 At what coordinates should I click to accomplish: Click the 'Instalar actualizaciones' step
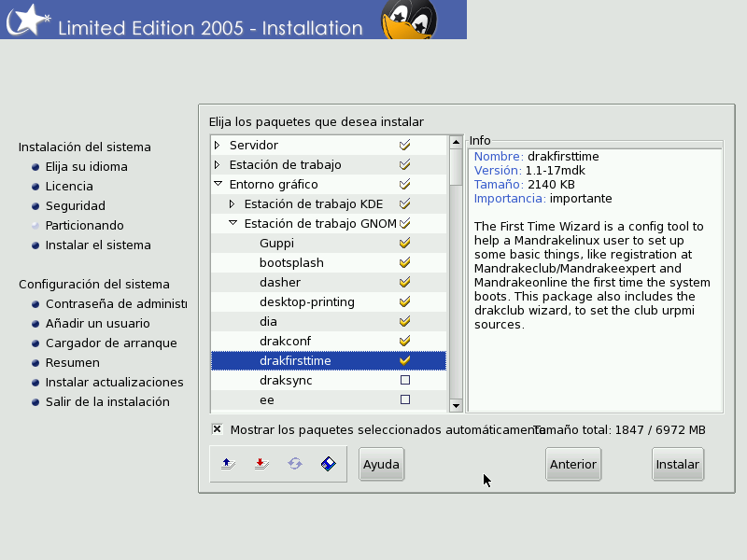point(114,382)
